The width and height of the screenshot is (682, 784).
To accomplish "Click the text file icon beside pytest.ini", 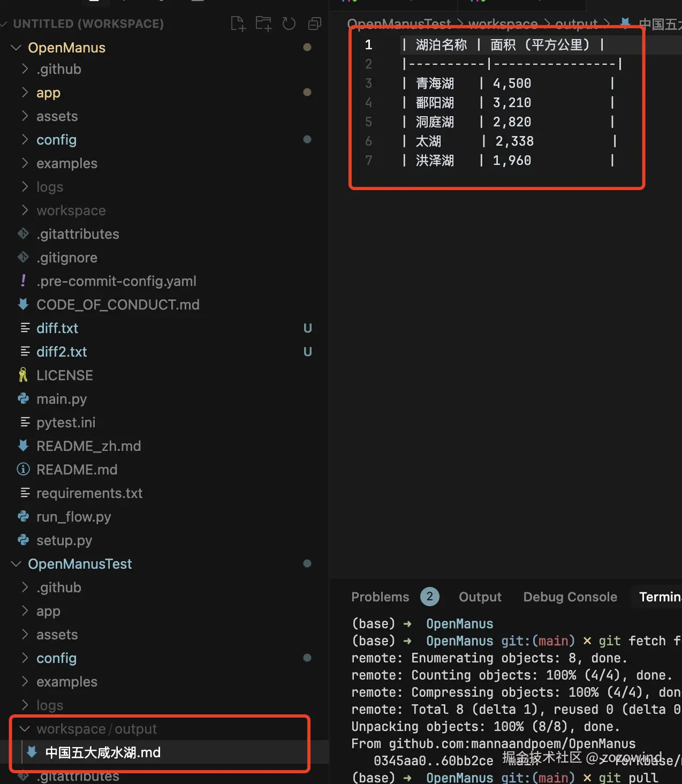I will click(x=25, y=422).
